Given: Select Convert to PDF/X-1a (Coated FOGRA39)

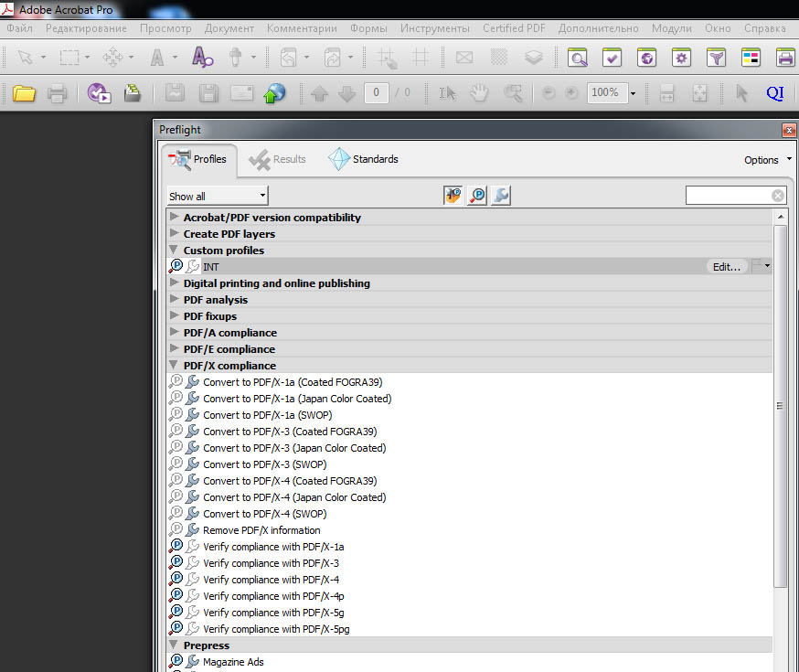Looking at the screenshot, I should (469, 382).
